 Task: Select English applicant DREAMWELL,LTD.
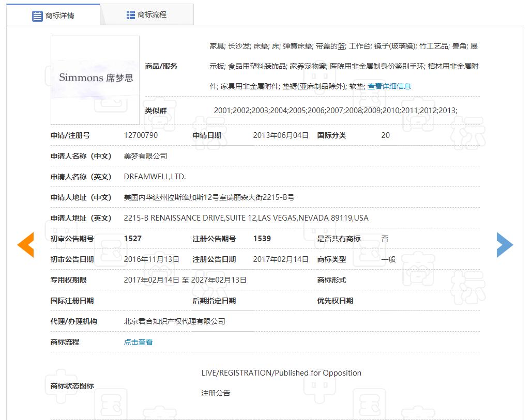pyautogui.click(x=155, y=177)
